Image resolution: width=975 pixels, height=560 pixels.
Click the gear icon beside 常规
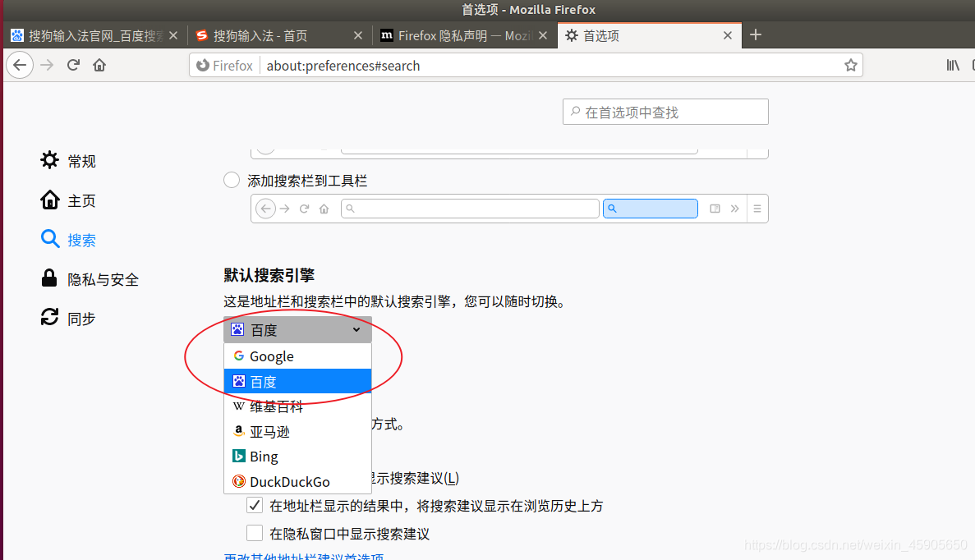pos(50,160)
